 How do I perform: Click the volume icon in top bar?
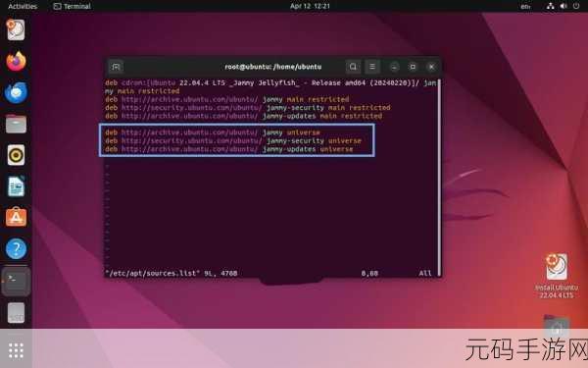[x=563, y=6]
